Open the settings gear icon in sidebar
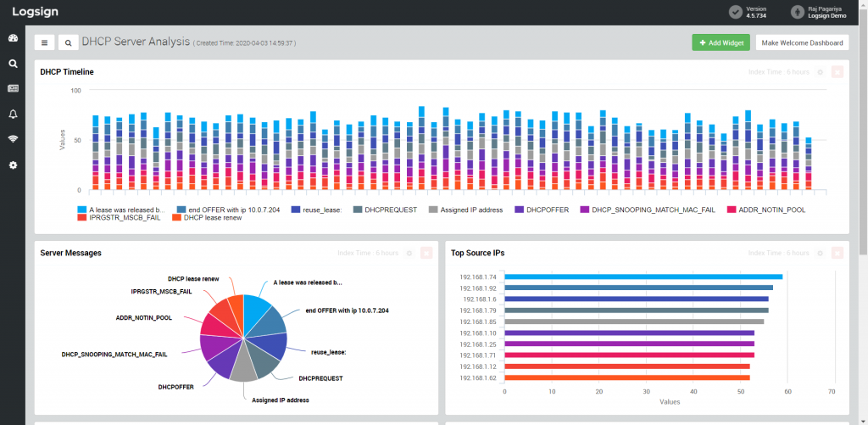 [x=13, y=165]
